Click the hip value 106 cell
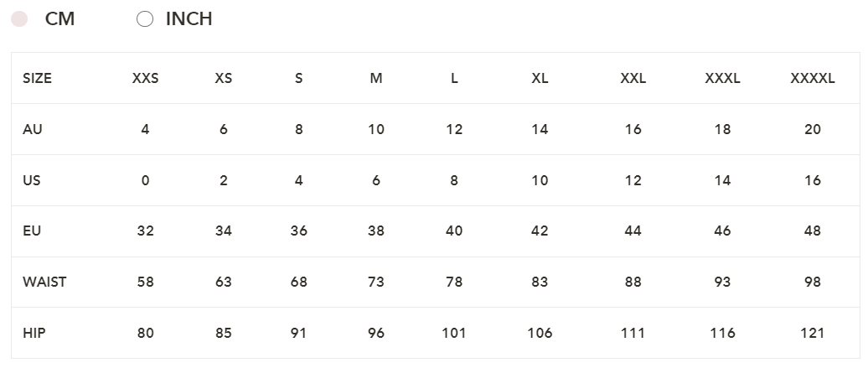 (x=540, y=333)
